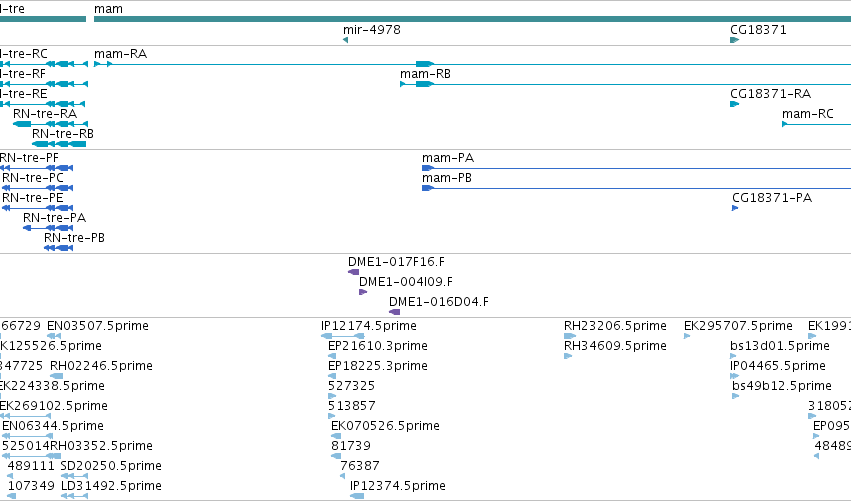Image resolution: width=851 pixels, height=501 pixels.
Task: Select the IP12174.5prime EST feature
Action: pos(342,336)
